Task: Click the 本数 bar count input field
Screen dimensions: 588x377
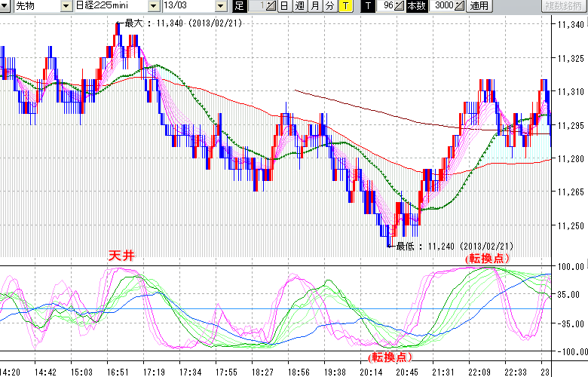Action: [441, 6]
